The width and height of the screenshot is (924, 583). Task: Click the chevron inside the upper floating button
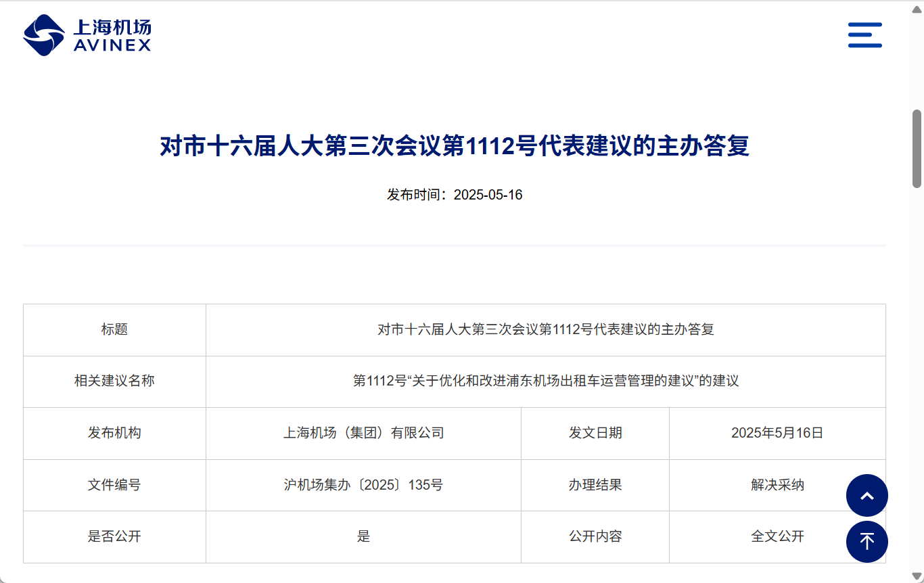pos(867,495)
